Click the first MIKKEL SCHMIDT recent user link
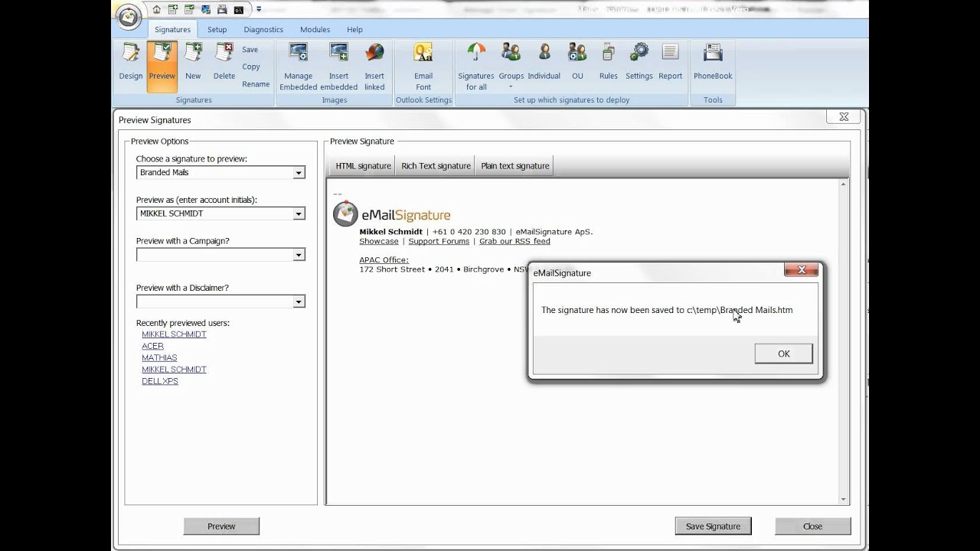The image size is (980, 551). [x=174, y=334]
